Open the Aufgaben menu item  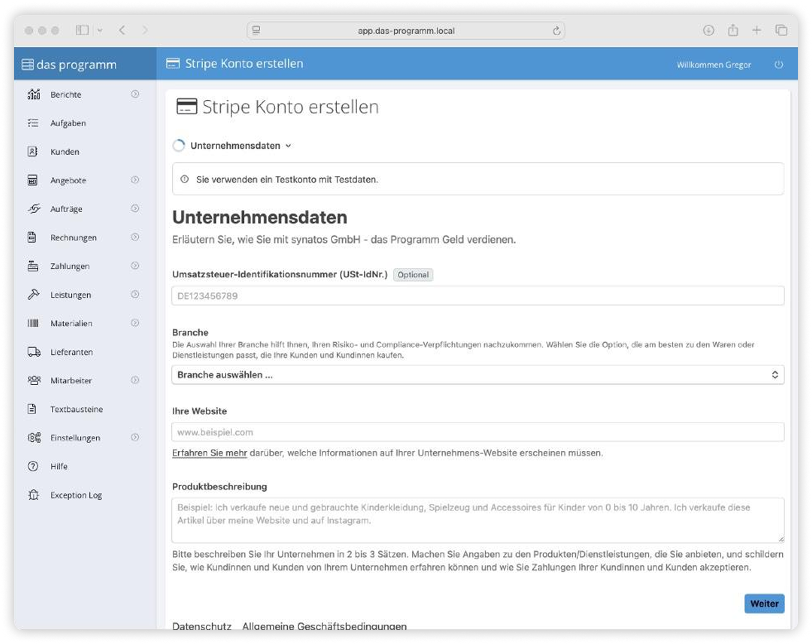(68, 123)
